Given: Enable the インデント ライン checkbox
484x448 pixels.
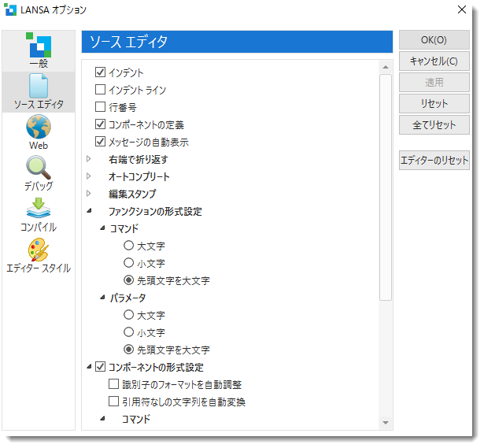Looking at the screenshot, I should point(100,90).
